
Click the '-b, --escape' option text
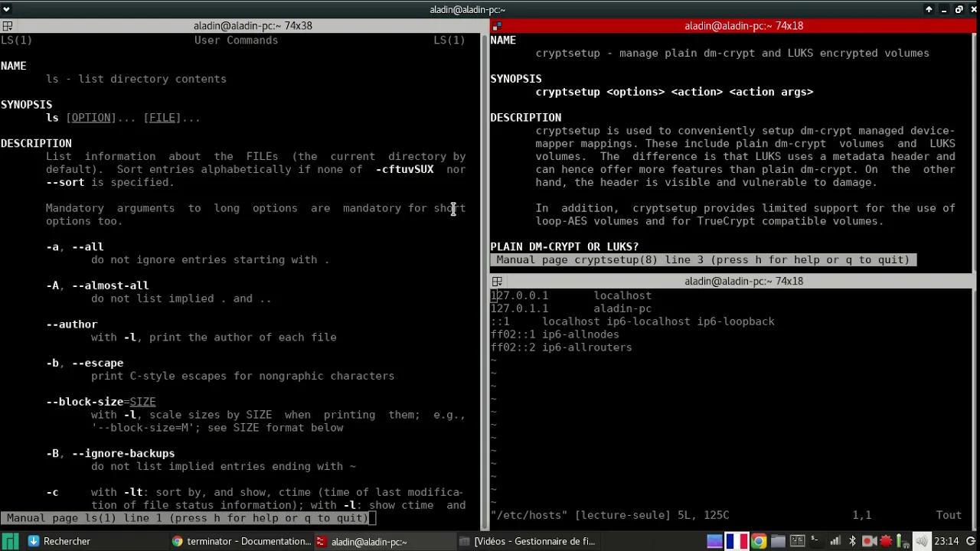(x=85, y=363)
